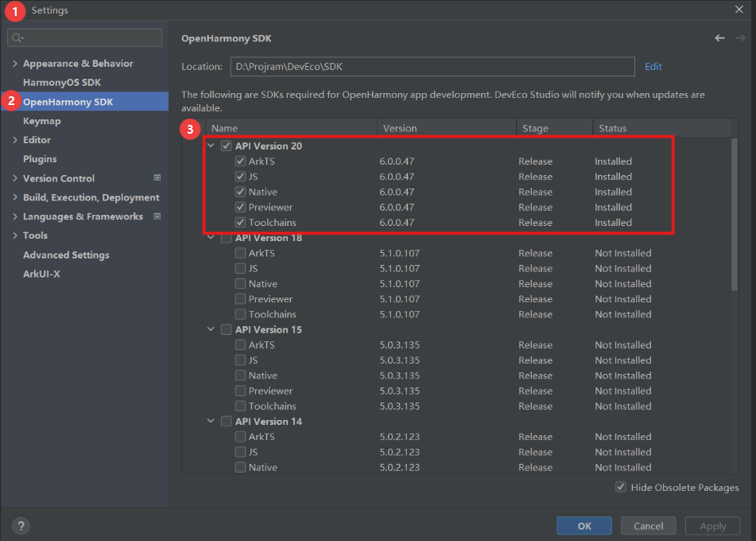Open Keymap settings page
The width and height of the screenshot is (756, 541).
coord(42,121)
